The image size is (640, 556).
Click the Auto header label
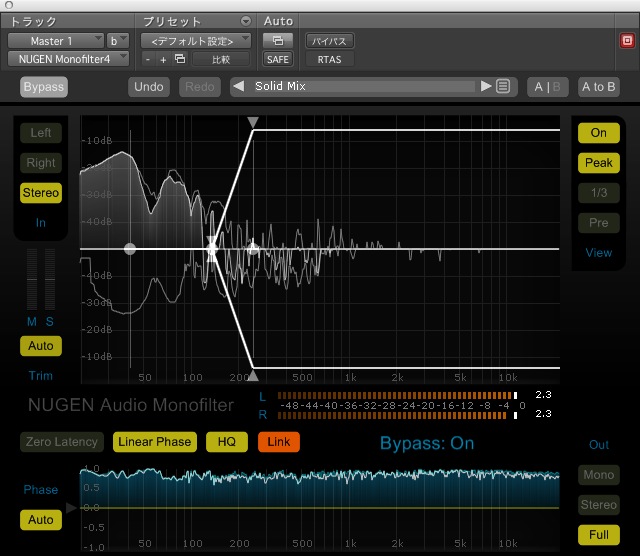pyautogui.click(x=278, y=21)
